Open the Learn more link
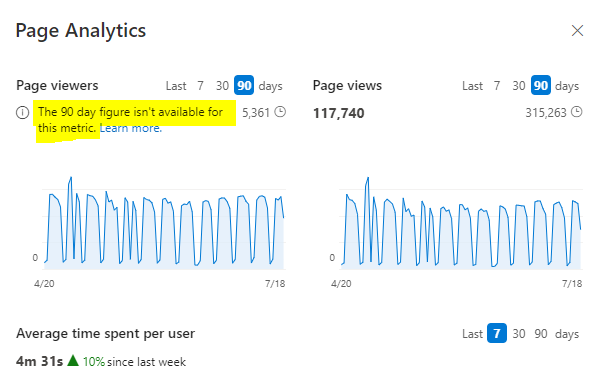The width and height of the screenshot is (605, 377). tap(131, 128)
